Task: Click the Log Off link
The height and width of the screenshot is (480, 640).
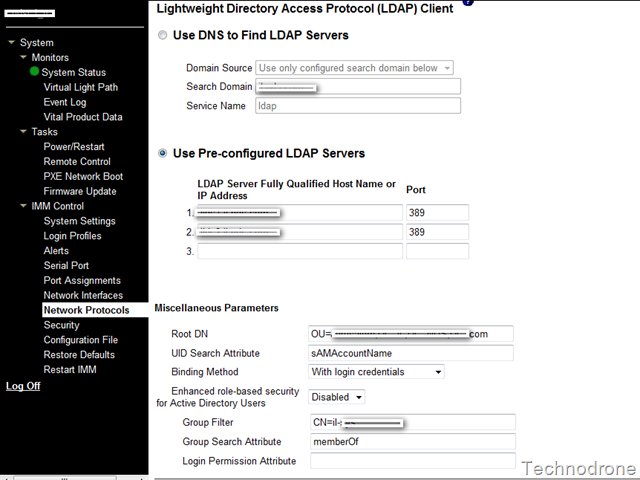Action: (23, 386)
